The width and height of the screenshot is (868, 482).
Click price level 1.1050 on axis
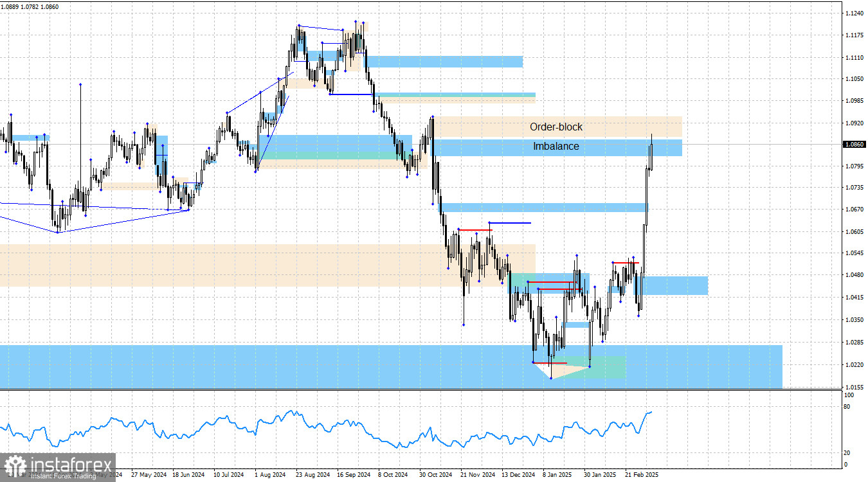[853, 79]
